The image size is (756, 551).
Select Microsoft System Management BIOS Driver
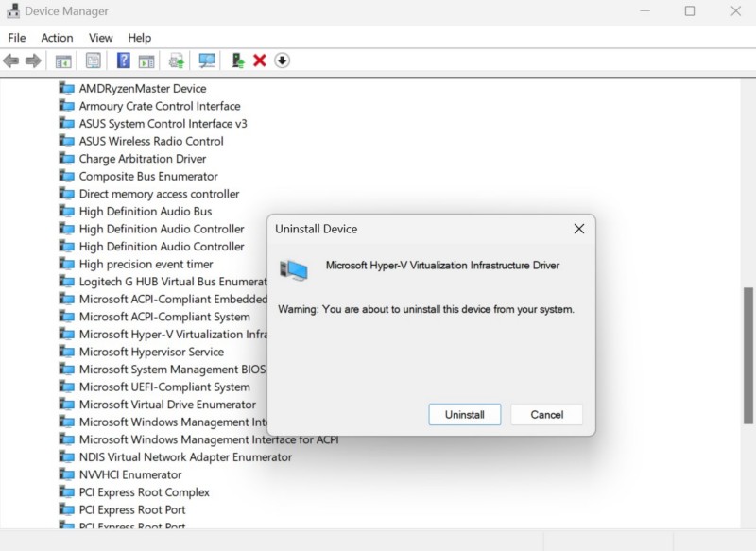point(172,370)
